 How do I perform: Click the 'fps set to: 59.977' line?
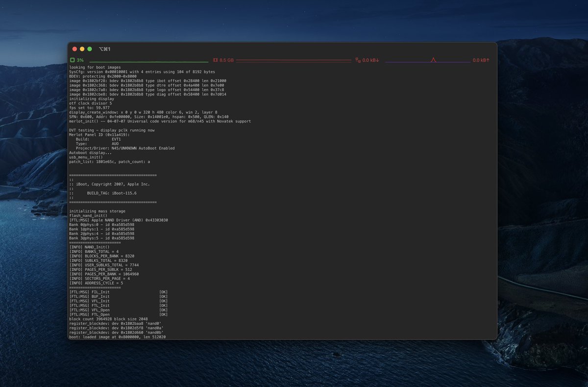point(89,107)
